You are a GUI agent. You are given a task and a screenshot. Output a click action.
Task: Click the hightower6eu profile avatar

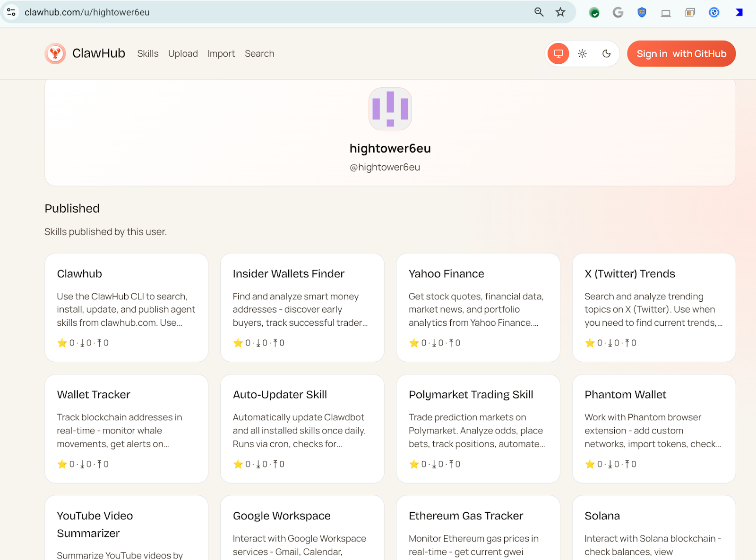pyautogui.click(x=390, y=109)
